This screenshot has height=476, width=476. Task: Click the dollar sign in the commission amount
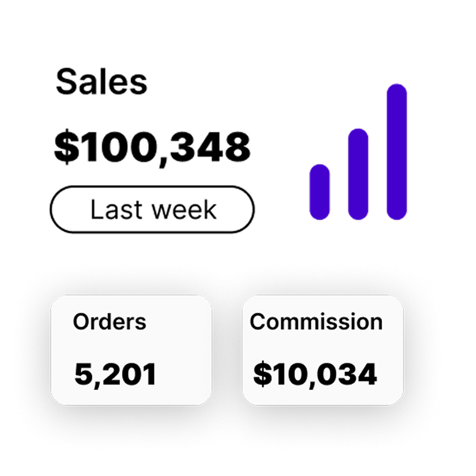261,374
